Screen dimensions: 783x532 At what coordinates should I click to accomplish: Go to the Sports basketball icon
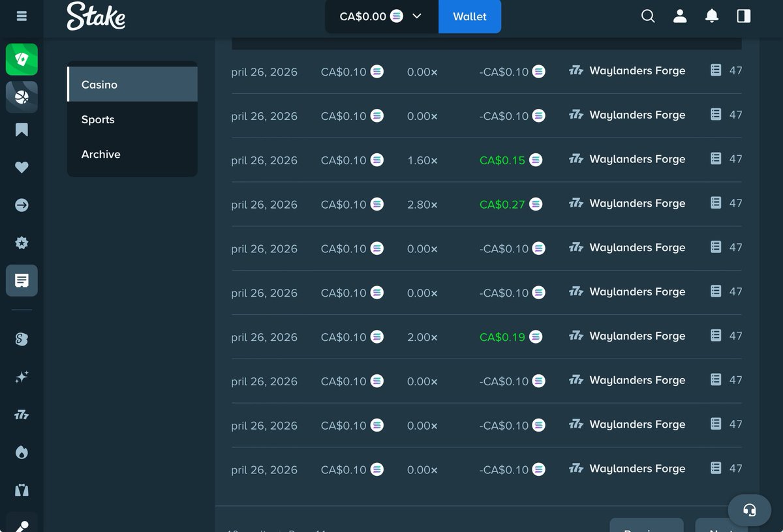click(x=22, y=97)
